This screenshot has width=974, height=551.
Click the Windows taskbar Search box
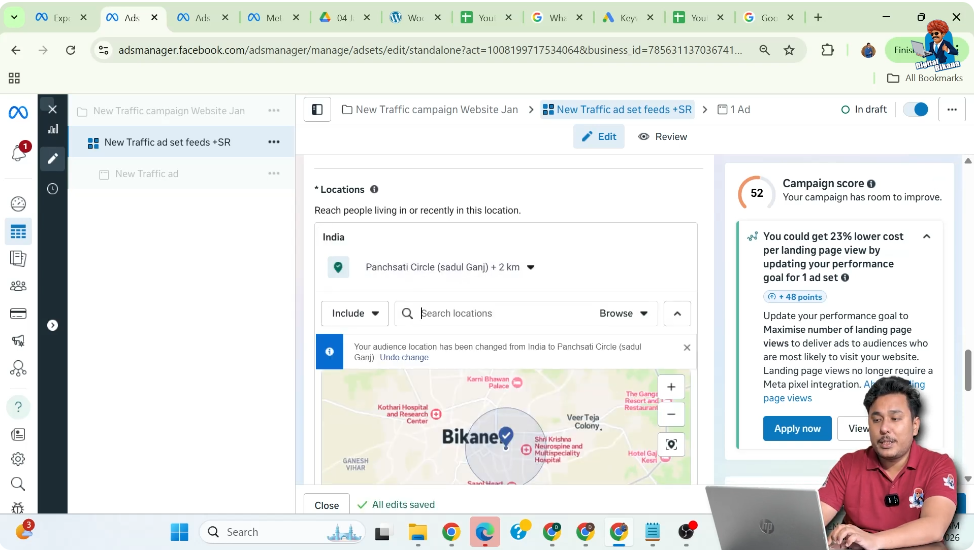(x=284, y=532)
